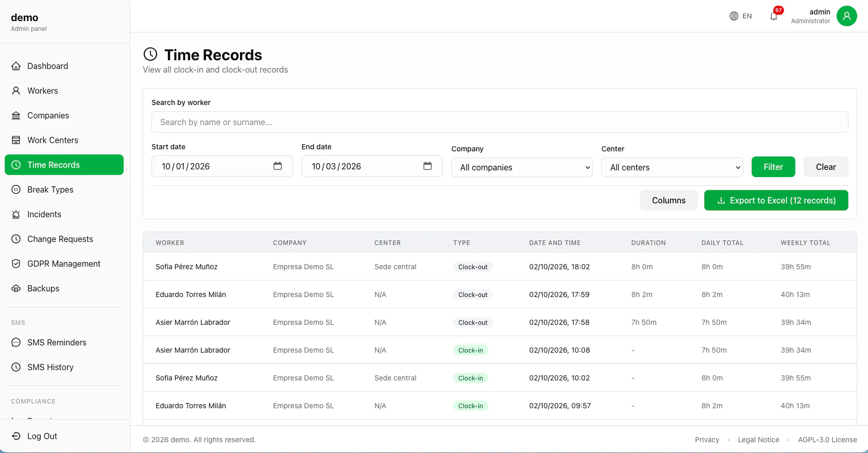The width and height of the screenshot is (868, 453).
Task: Open the Legal Notice link
Action: [x=758, y=440]
